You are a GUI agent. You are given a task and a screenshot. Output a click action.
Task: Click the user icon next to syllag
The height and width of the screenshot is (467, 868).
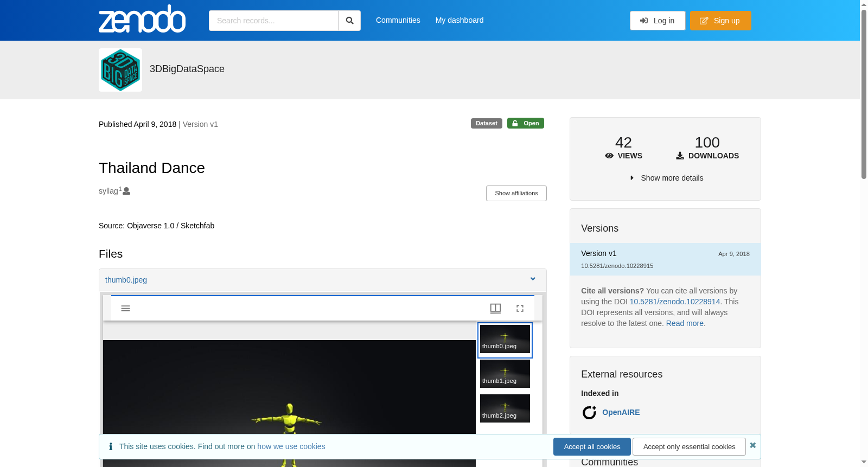pyautogui.click(x=126, y=191)
